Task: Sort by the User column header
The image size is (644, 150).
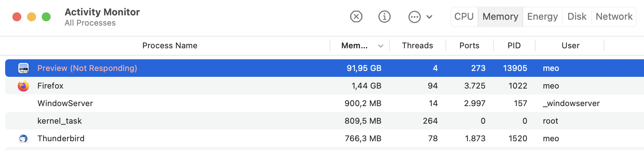Action: [570, 45]
